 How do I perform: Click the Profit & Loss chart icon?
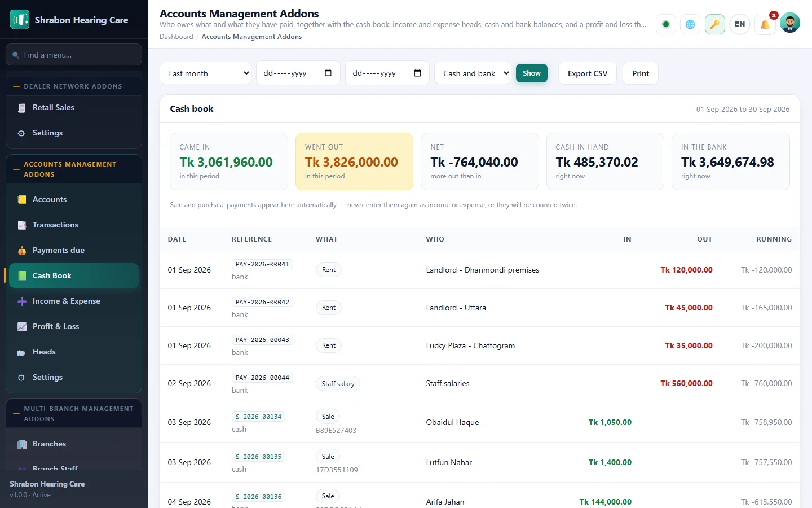[22, 326]
